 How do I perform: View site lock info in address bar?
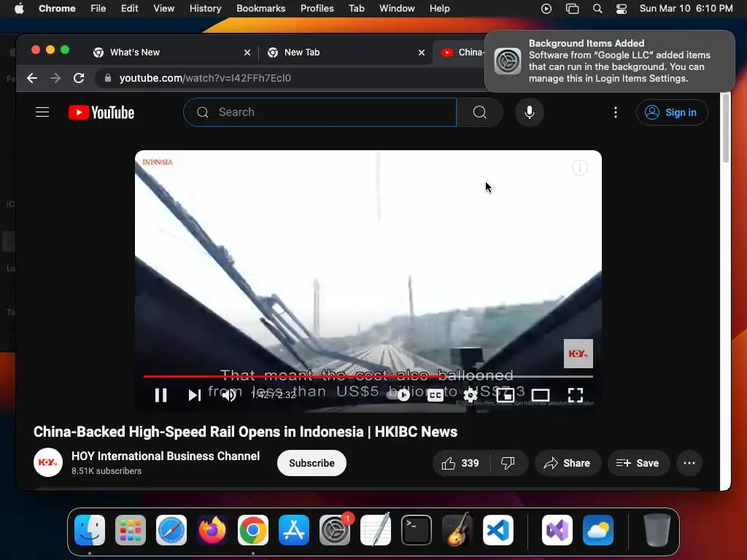108,78
